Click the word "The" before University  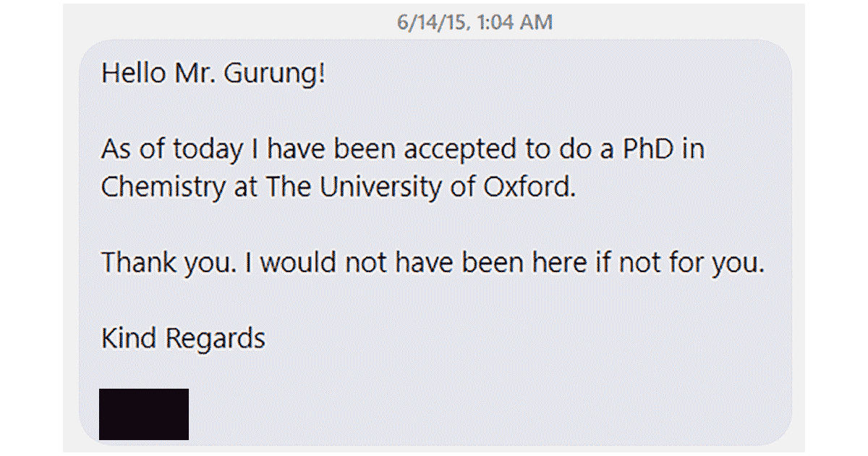point(289,187)
